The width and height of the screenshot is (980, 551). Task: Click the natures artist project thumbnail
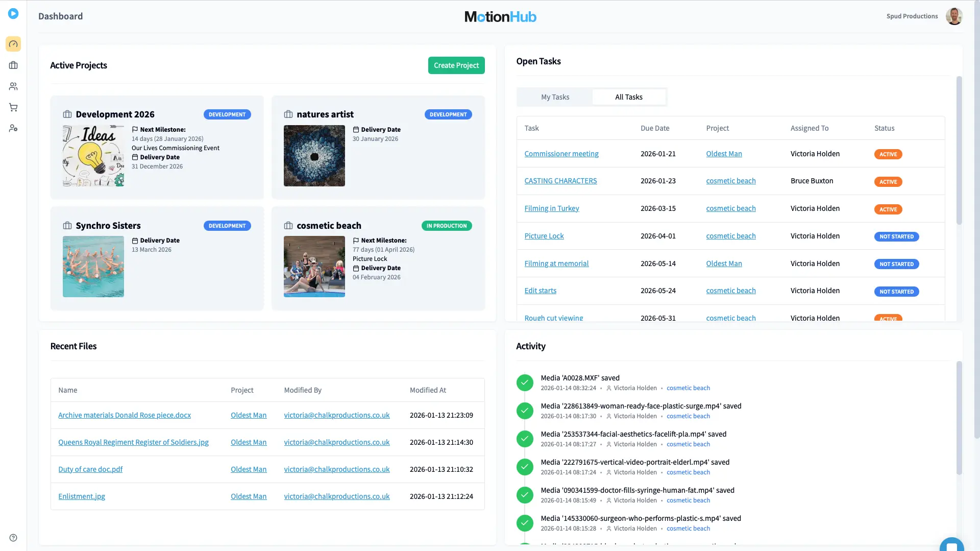point(314,156)
